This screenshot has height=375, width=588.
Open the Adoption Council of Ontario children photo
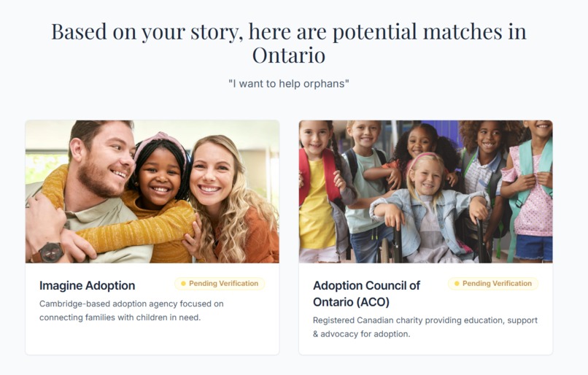click(425, 192)
